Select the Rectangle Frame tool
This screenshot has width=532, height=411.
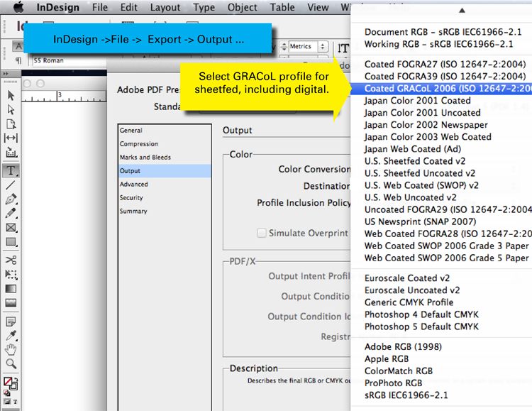11,228
